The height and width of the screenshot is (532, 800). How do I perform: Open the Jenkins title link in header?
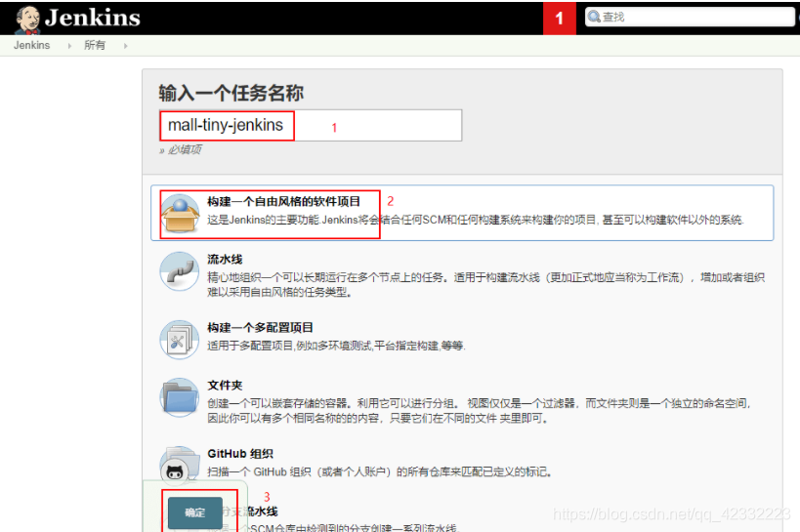(x=93, y=18)
